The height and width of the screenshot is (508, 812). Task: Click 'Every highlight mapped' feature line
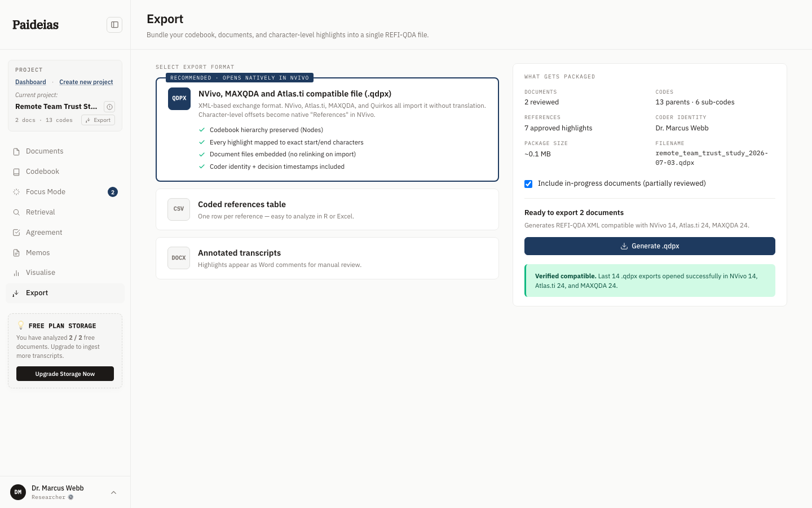point(286,142)
